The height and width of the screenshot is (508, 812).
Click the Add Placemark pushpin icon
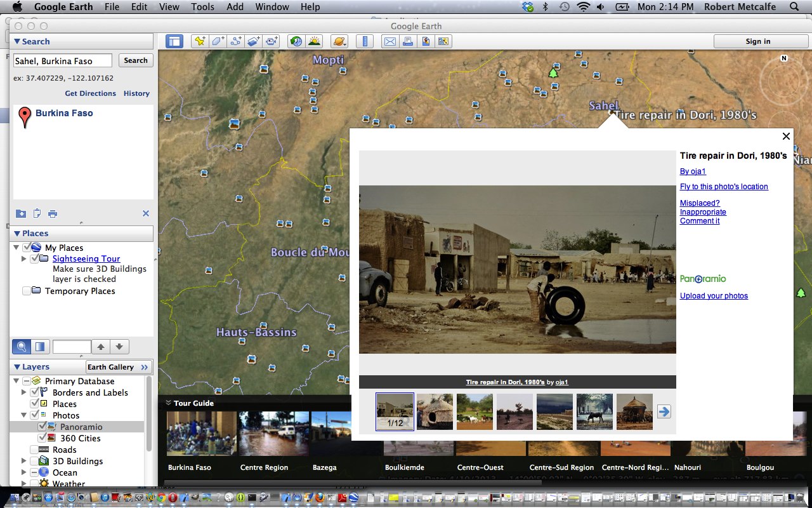point(200,41)
